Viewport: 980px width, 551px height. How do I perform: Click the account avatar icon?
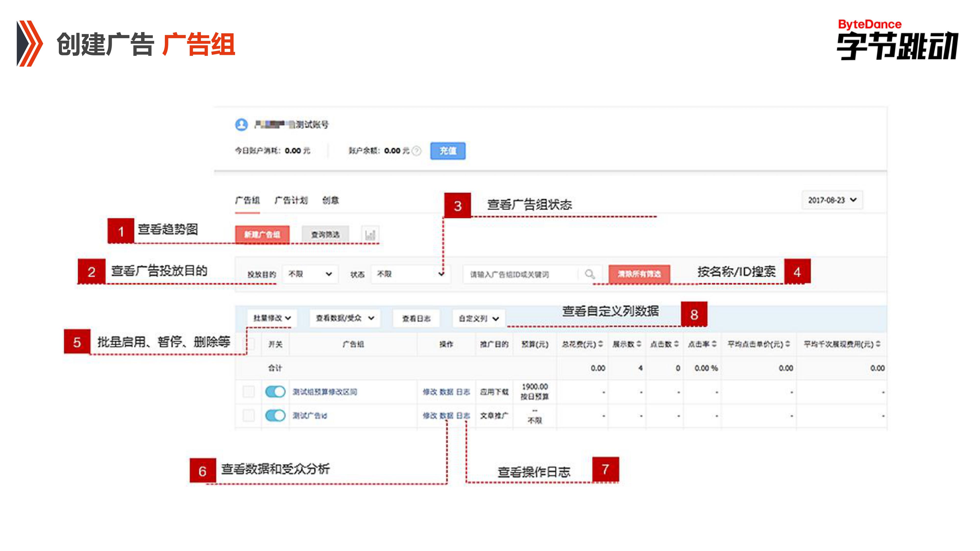point(241,124)
